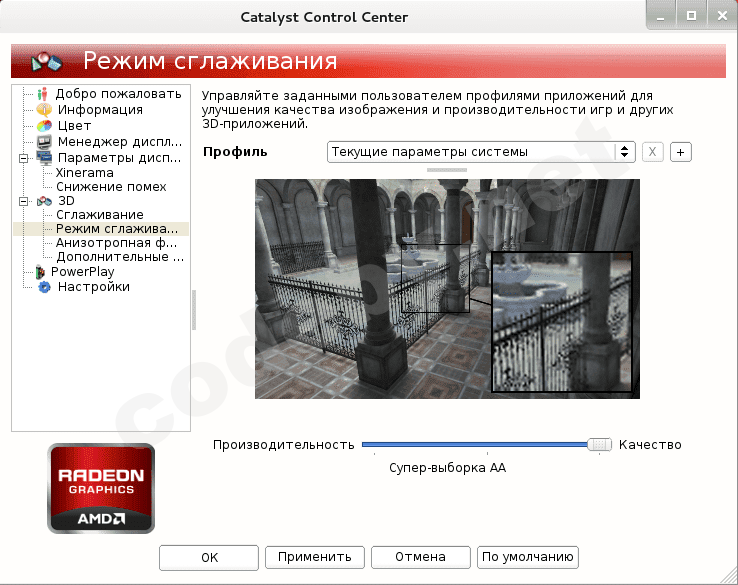738x585 pixels.
Task: Click the anti-aliasing mode slider handle
Action: [600, 444]
